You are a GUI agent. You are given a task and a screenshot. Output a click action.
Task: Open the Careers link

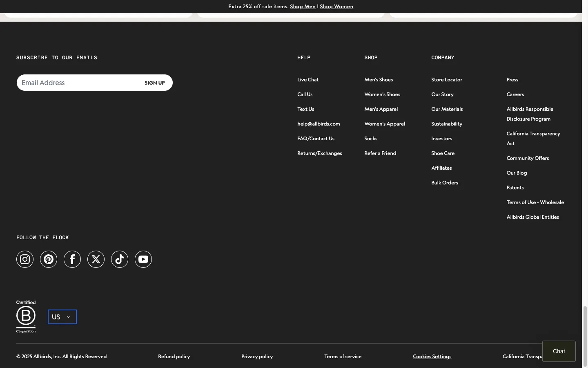pyautogui.click(x=515, y=94)
